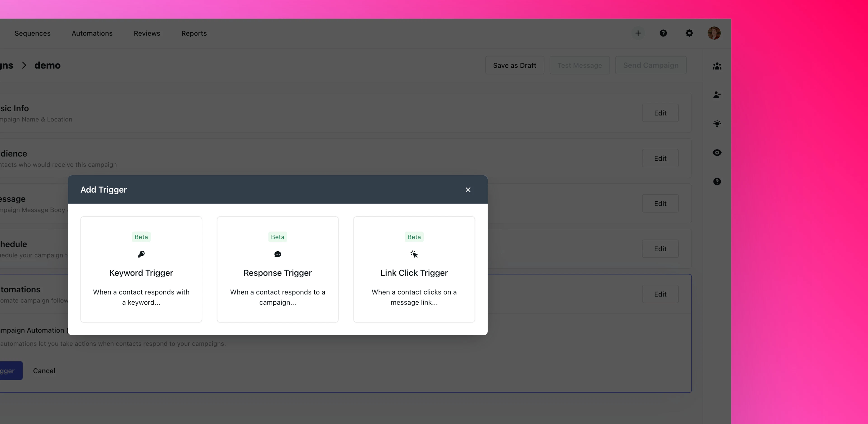Switch to the Reports tab
This screenshot has width=868, height=424.
[194, 33]
